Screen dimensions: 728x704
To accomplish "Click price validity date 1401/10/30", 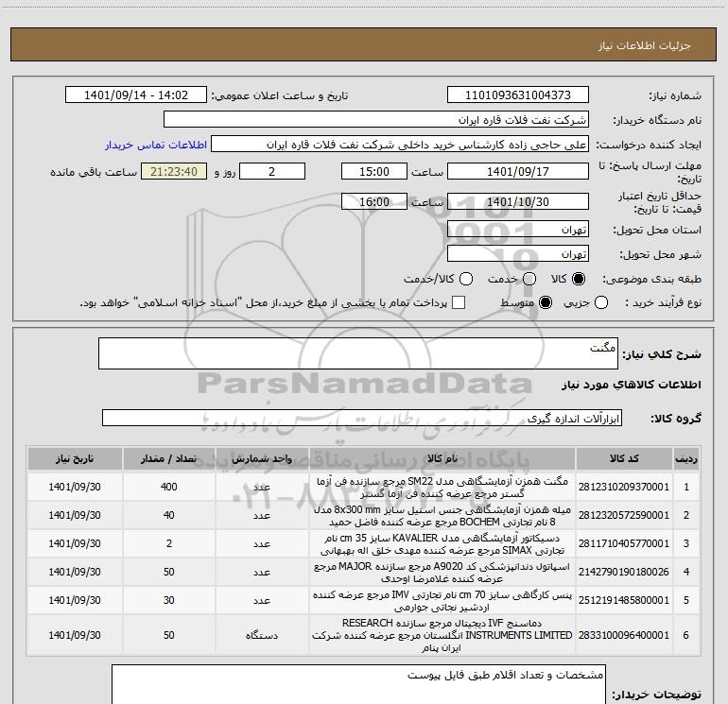I will pyautogui.click(x=518, y=202).
